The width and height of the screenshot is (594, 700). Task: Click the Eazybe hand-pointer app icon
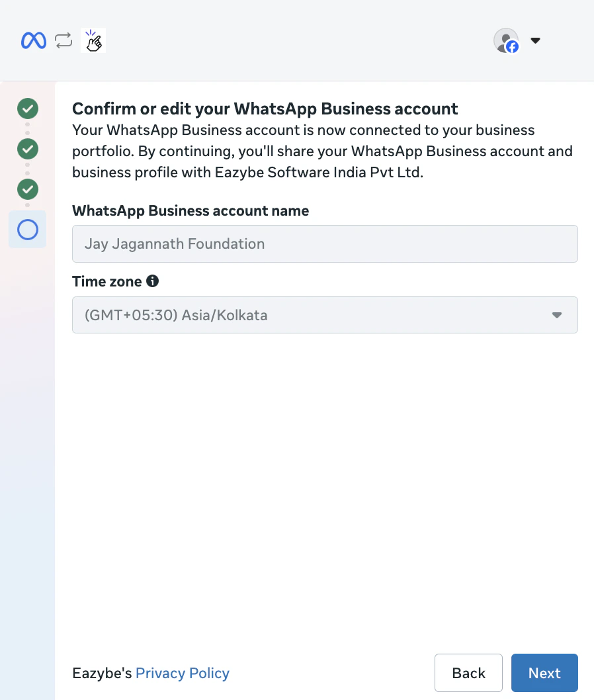[x=93, y=40]
